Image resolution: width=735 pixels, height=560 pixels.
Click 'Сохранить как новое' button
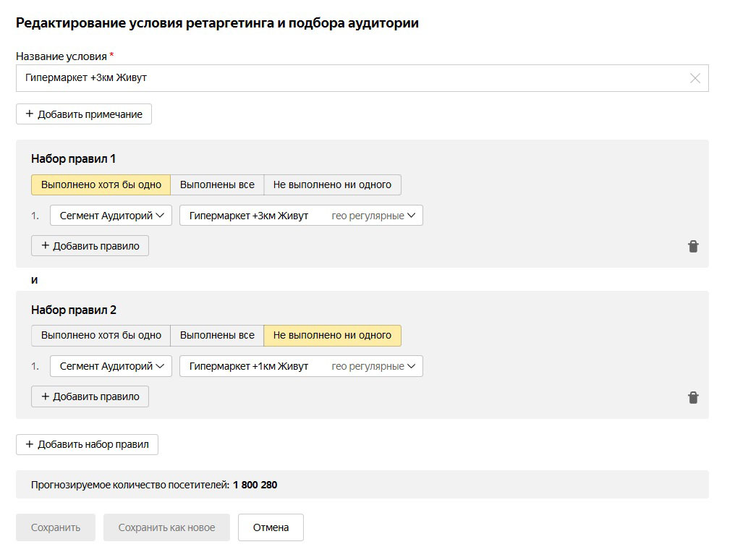coord(166,527)
